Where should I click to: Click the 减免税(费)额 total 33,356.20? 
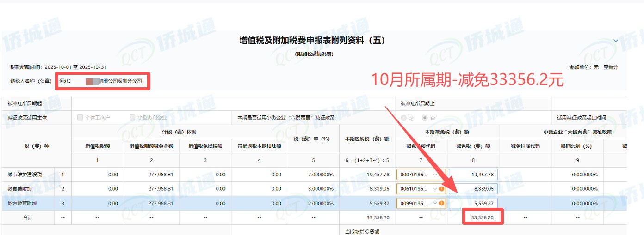pos(483,217)
